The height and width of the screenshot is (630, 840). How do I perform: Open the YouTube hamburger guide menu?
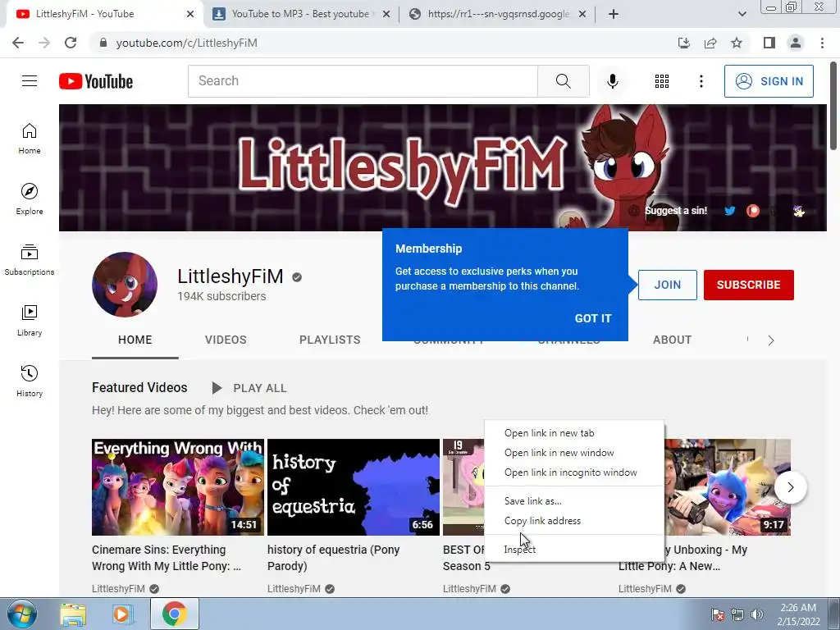tap(30, 81)
